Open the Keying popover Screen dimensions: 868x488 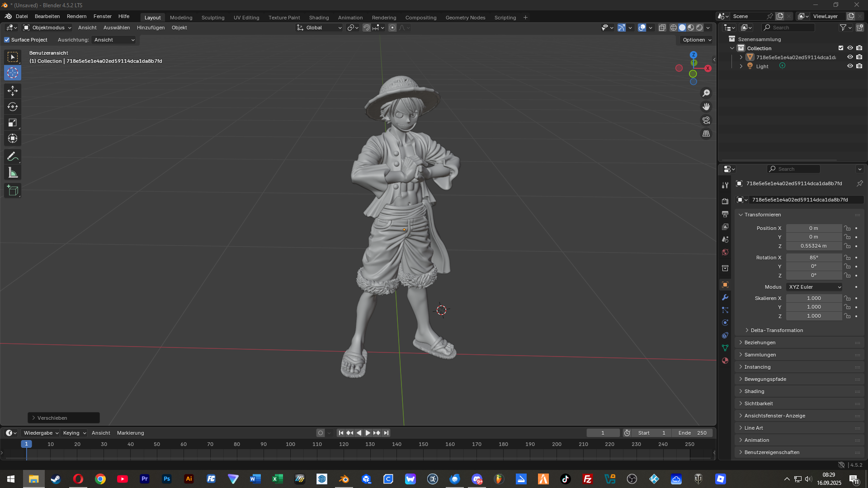(75, 433)
